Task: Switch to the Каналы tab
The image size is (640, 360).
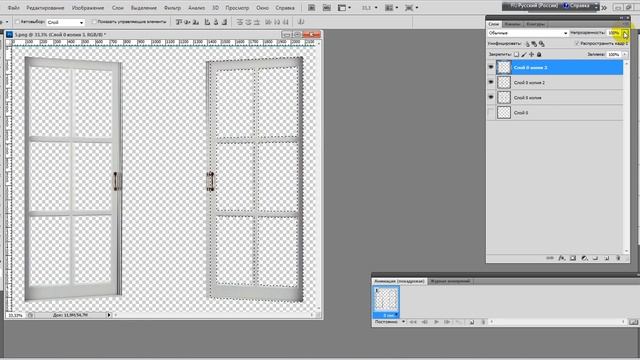Action: 512,24
